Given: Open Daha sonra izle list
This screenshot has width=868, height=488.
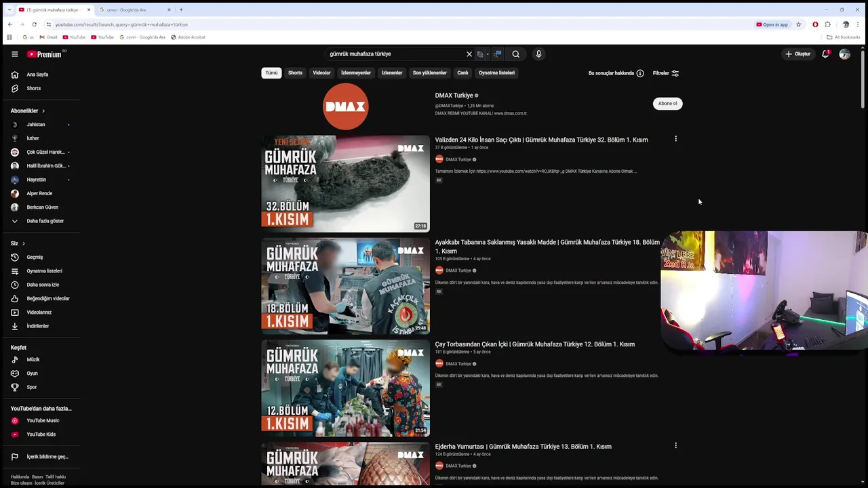Looking at the screenshot, I should (x=43, y=285).
